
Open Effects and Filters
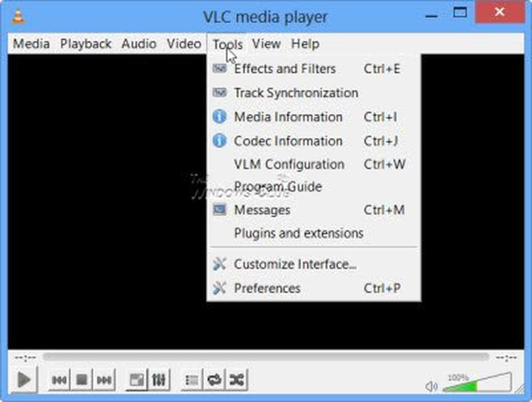click(x=285, y=69)
